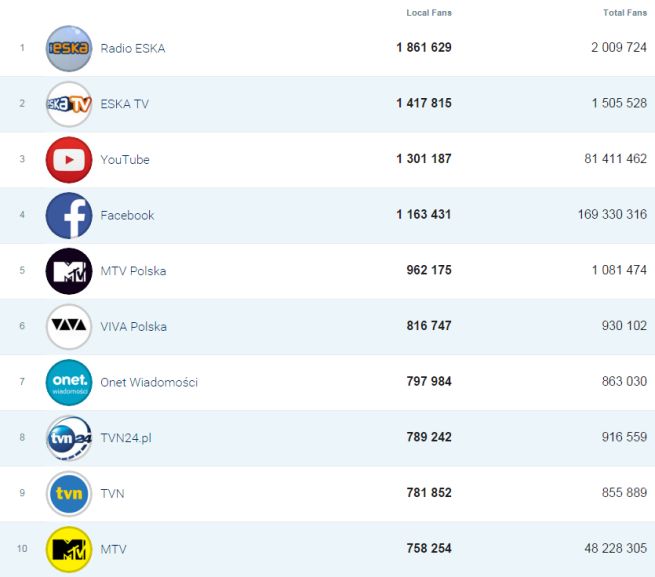The image size is (655, 577).
Task: Click the TVN24.pl logo icon
Action: 68,438
